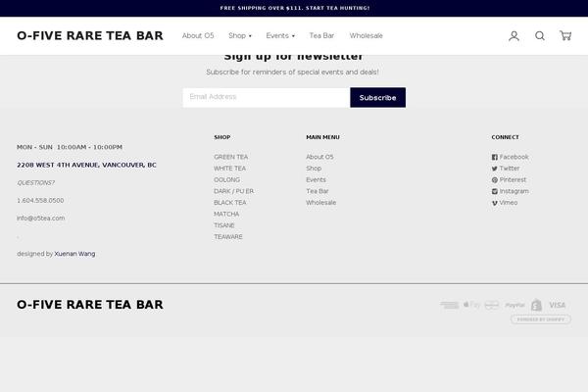Image resolution: width=588 pixels, height=392 pixels.
Task: Click the footer O-FIVE RARE TEA BAR logo
Action: [x=90, y=305]
